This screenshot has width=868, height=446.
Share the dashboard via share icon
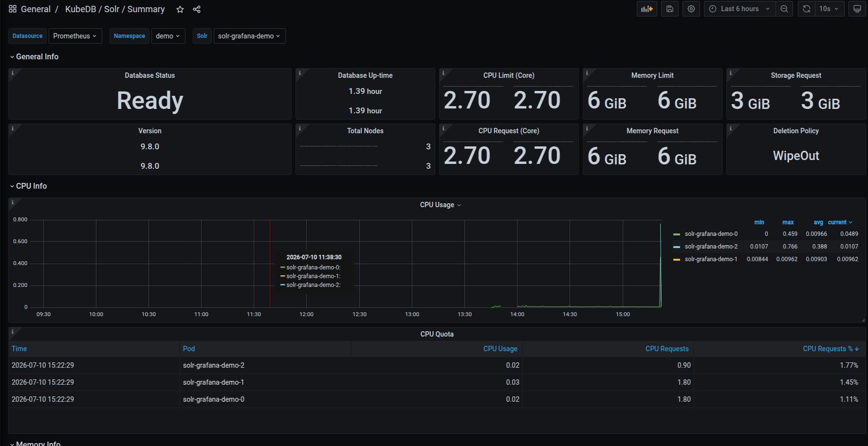[197, 9]
